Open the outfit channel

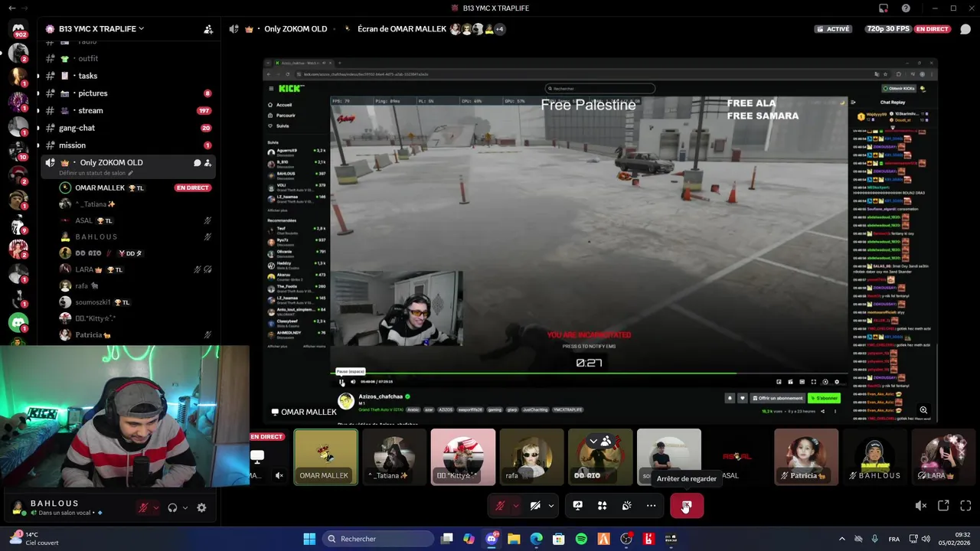88,58
